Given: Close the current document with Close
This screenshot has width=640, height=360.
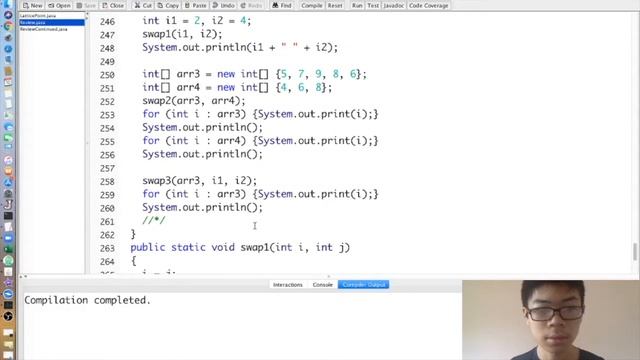Looking at the screenshot, I should tap(113, 5).
